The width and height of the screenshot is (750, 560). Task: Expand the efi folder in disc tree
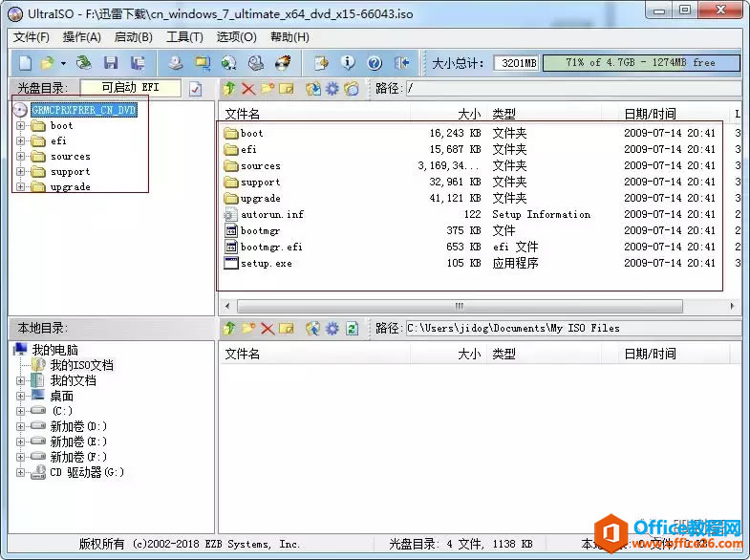[21, 141]
